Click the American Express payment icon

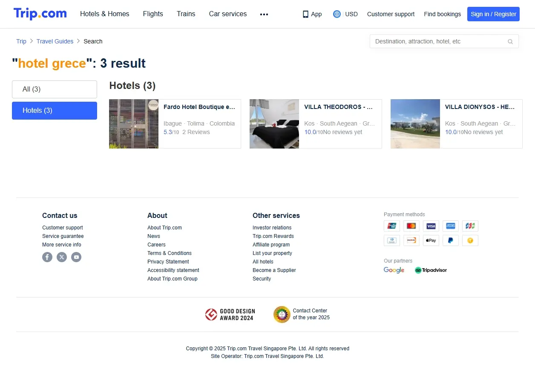451,226
